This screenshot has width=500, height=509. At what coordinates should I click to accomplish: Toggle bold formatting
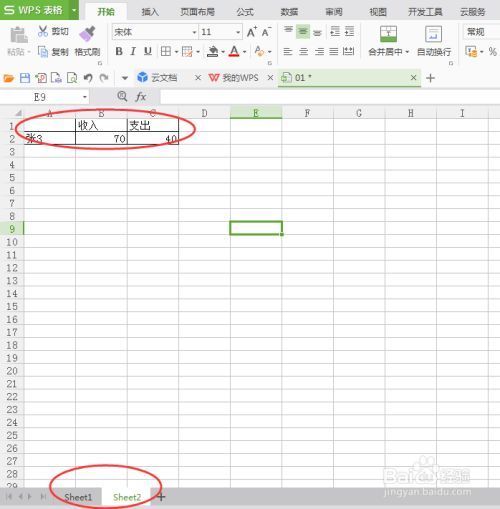[119, 51]
